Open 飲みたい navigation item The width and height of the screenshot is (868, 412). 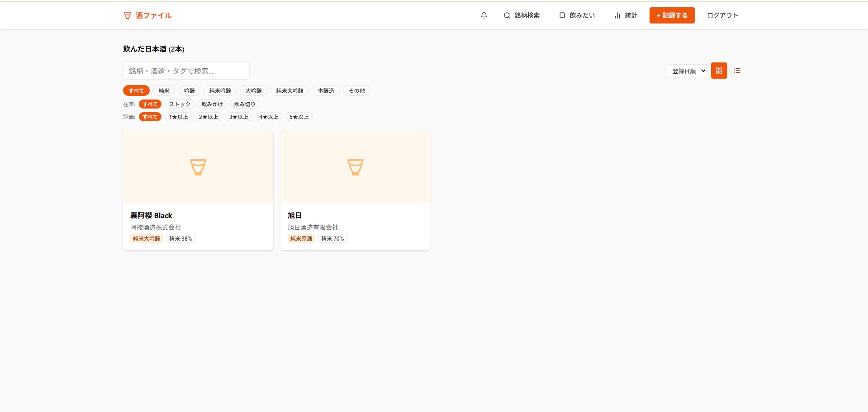[577, 15]
